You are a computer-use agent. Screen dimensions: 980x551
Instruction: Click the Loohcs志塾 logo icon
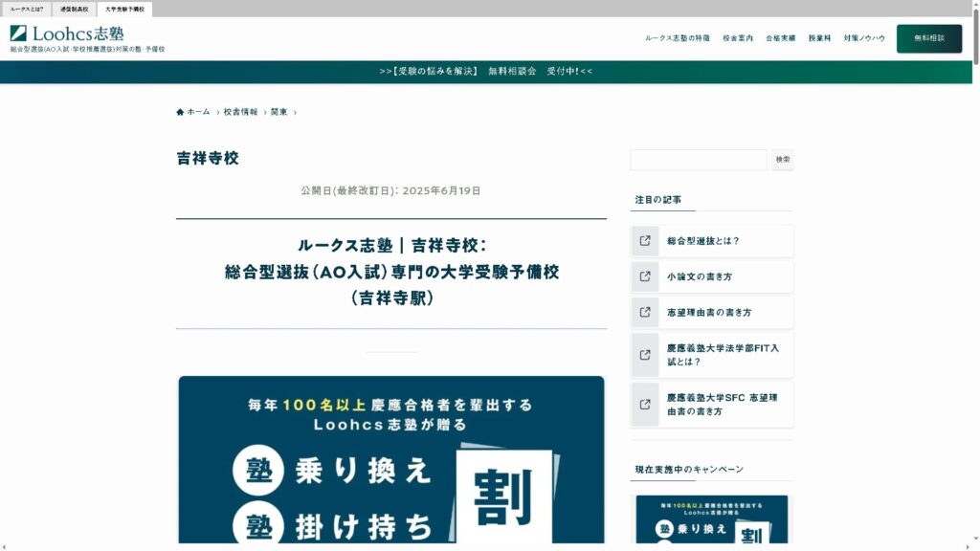click(18, 33)
